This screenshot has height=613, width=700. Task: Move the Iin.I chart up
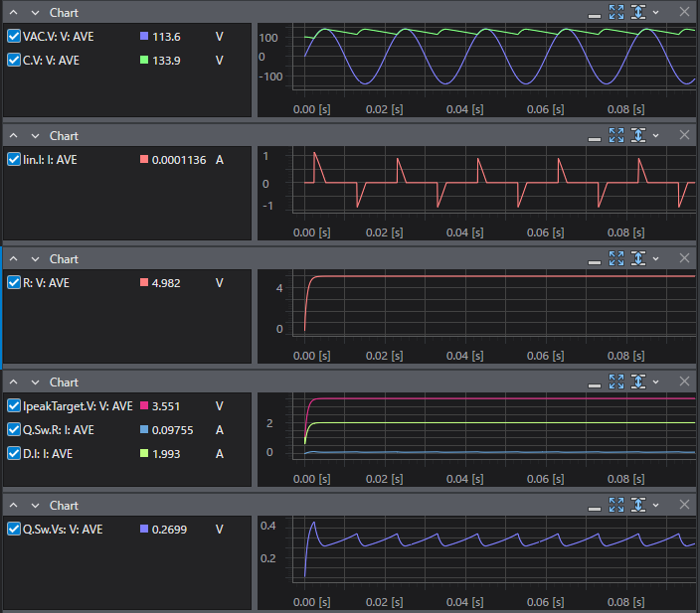14,135
